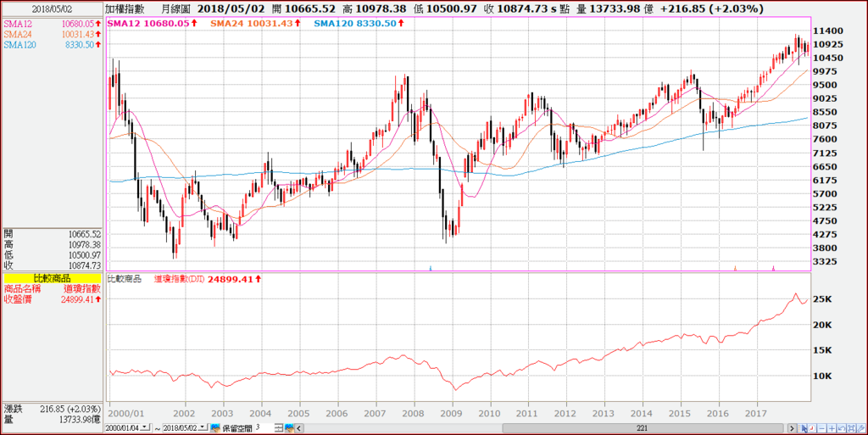Open the start date 2000/01/04 dropdown
The height and width of the screenshot is (435, 868).
[146, 427]
